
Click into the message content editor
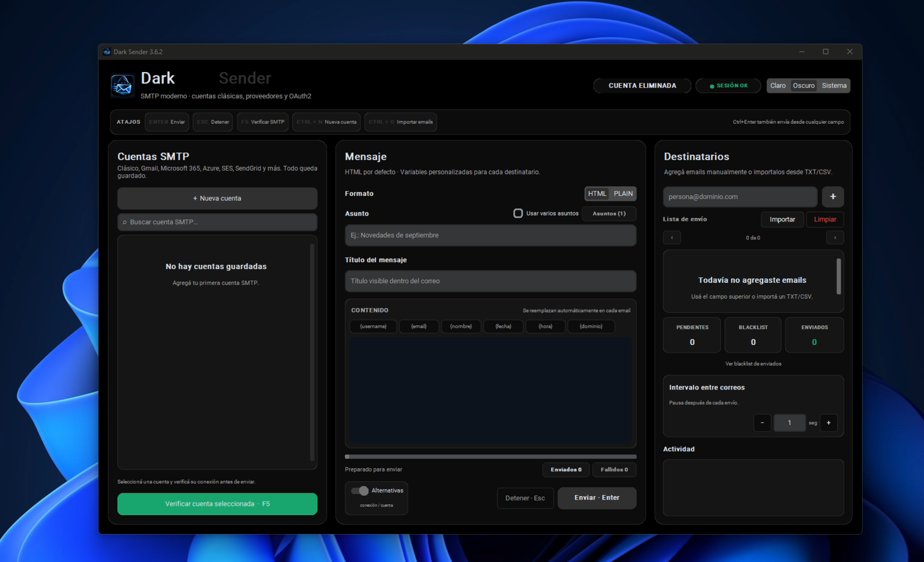[490, 390]
